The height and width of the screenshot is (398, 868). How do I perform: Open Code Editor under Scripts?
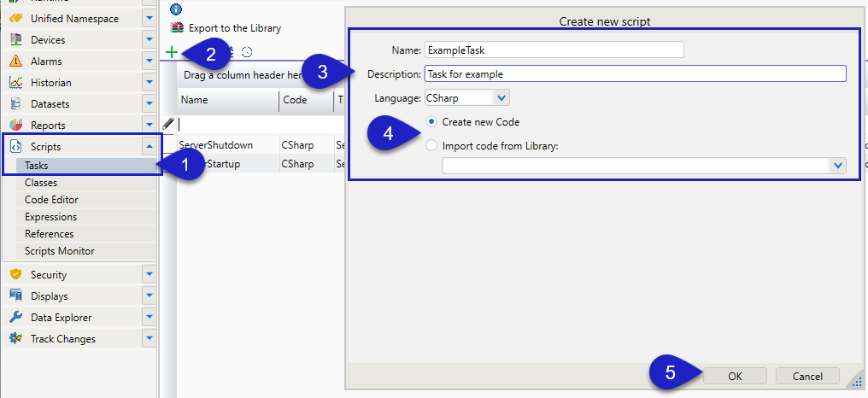coord(51,200)
